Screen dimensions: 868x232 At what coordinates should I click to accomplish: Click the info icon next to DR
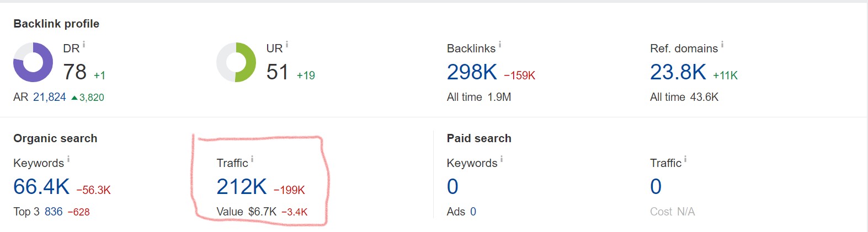[x=84, y=45]
